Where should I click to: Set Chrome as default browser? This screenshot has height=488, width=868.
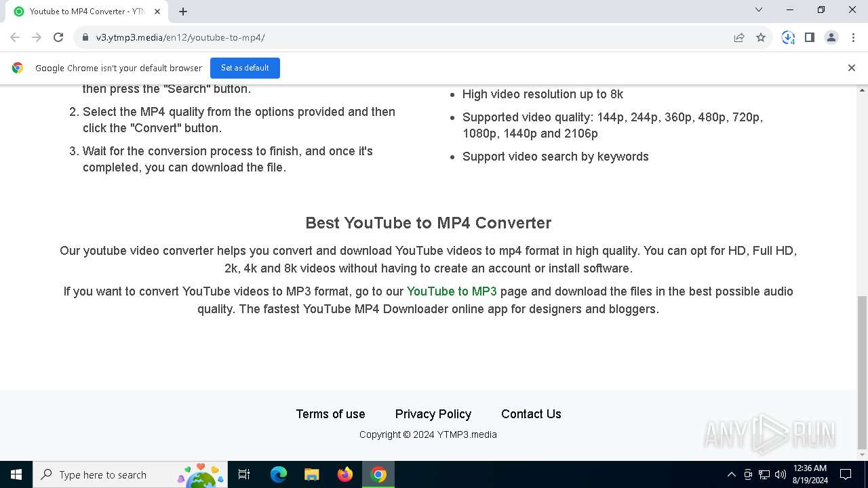pos(245,68)
